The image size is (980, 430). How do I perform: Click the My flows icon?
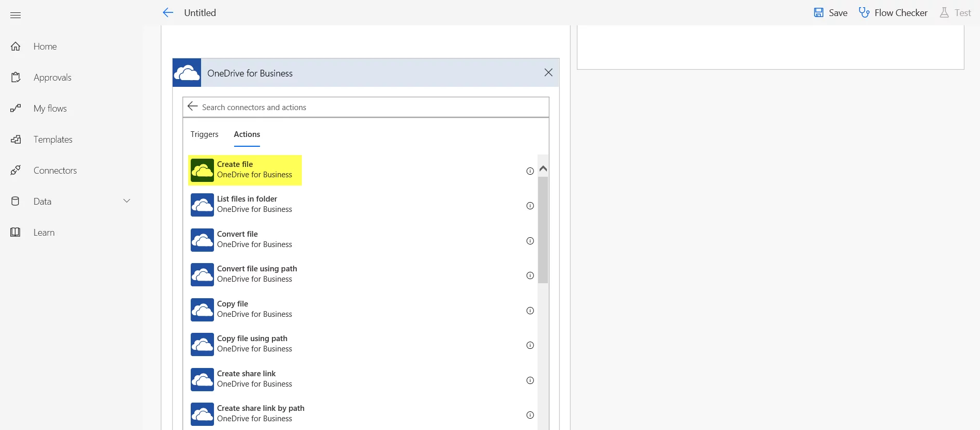pyautogui.click(x=16, y=109)
